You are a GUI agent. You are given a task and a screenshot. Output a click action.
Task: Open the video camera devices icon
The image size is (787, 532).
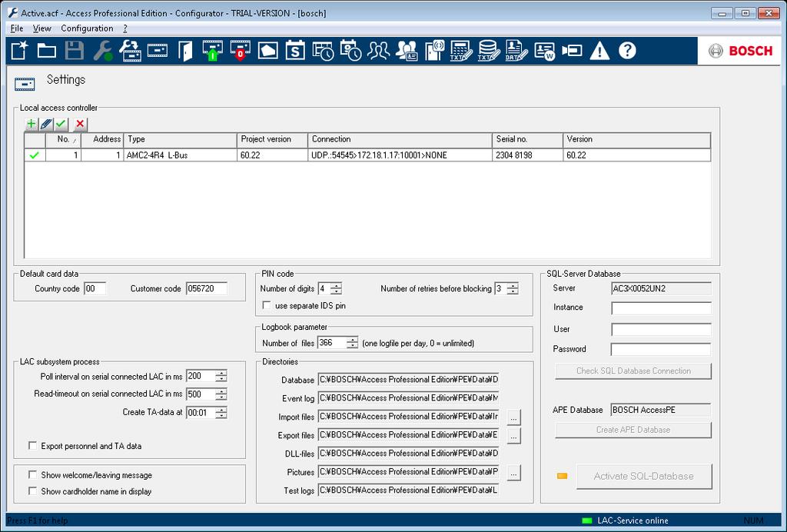tap(572, 51)
